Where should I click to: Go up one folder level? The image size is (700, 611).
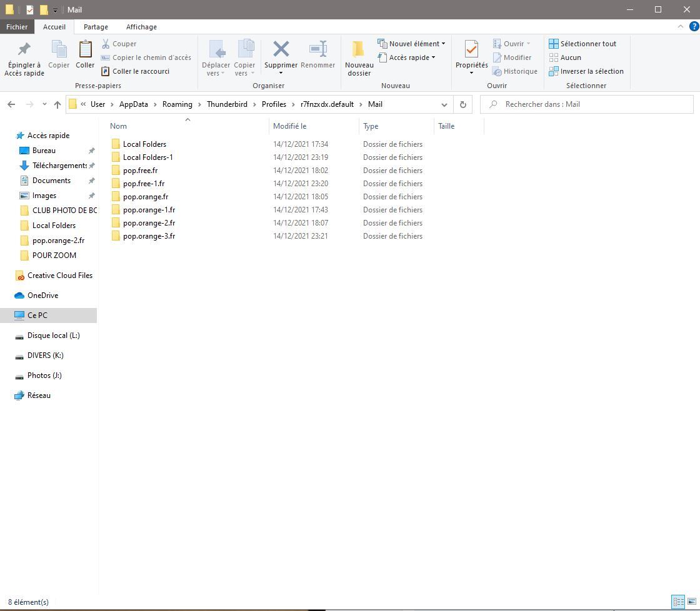coord(57,104)
